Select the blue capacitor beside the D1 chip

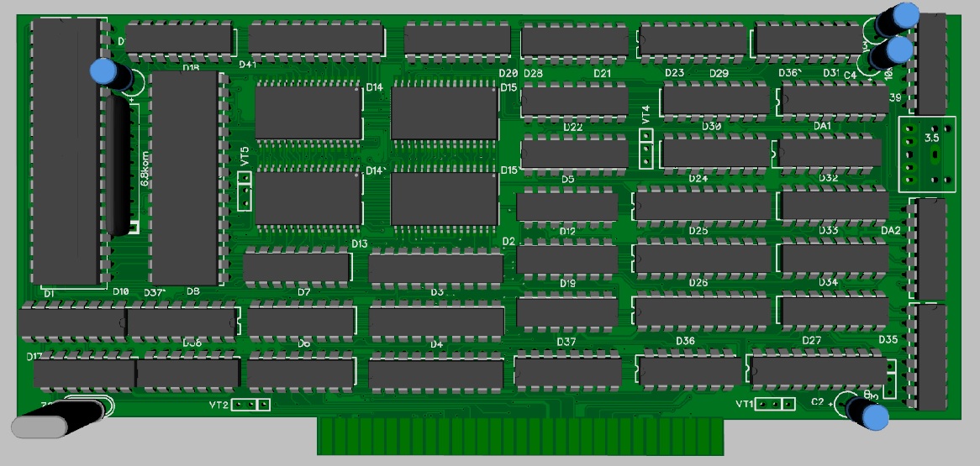click(x=107, y=74)
